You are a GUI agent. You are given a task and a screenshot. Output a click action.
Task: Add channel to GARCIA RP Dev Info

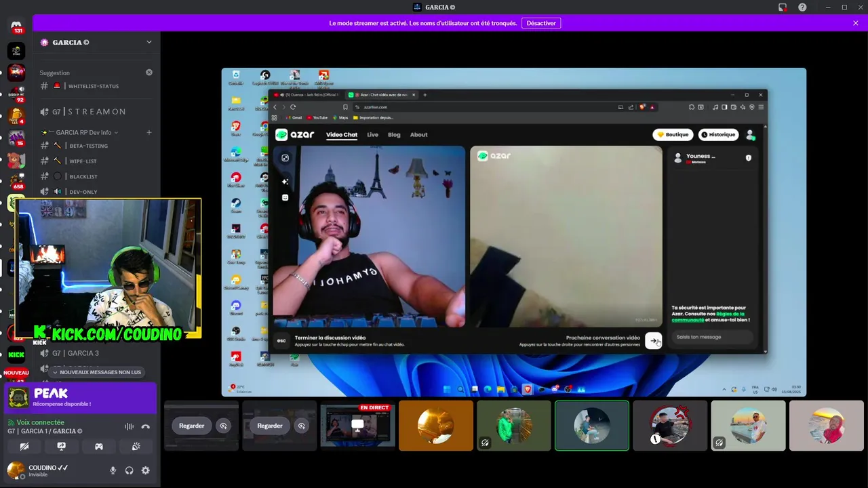click(149, 132)
